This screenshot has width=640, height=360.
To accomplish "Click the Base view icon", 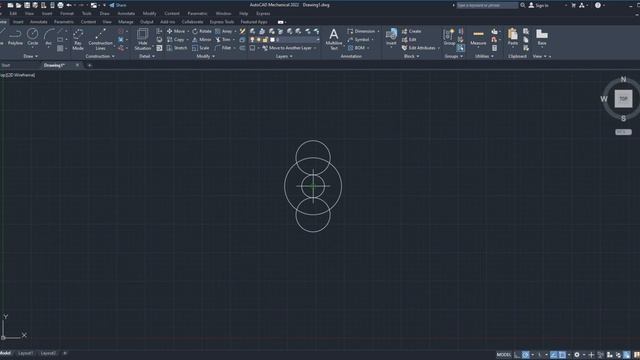I will [542, 37].
